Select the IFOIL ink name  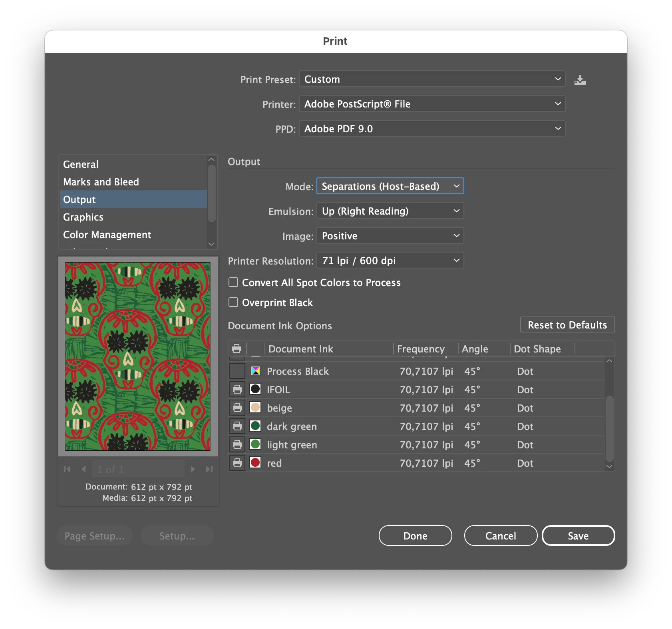coord(278,390)
